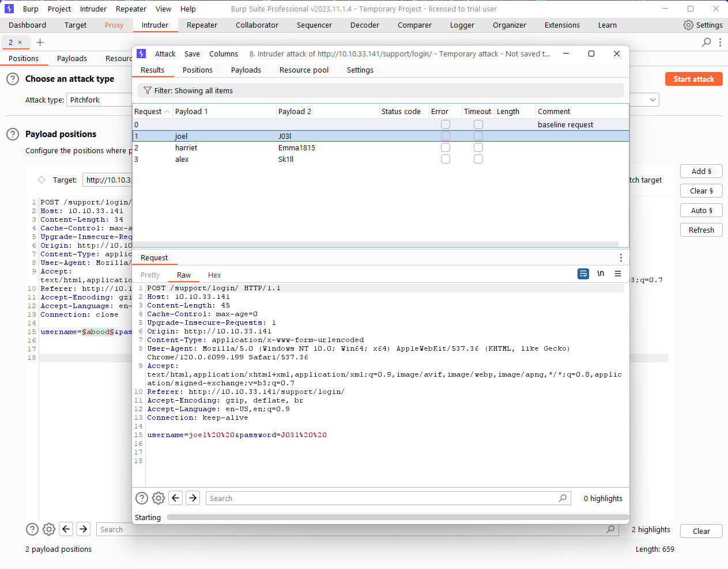728x569 pixels.
Task: Open the Save menu in attack window
Action: coord(192,54)
